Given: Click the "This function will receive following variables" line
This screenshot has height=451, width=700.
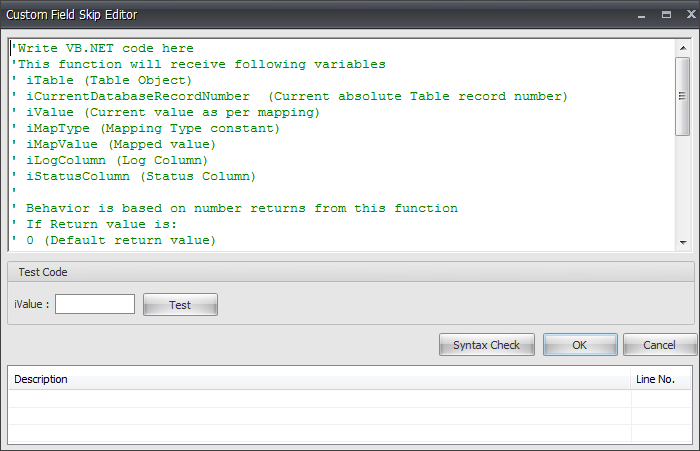Looking at the screenshot, I should click(x=199, y=64).
